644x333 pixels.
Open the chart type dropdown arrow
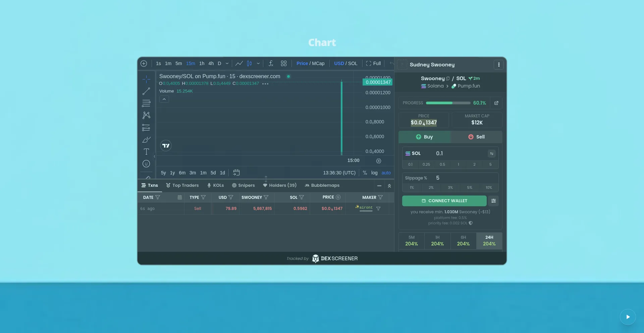point(258,63)
